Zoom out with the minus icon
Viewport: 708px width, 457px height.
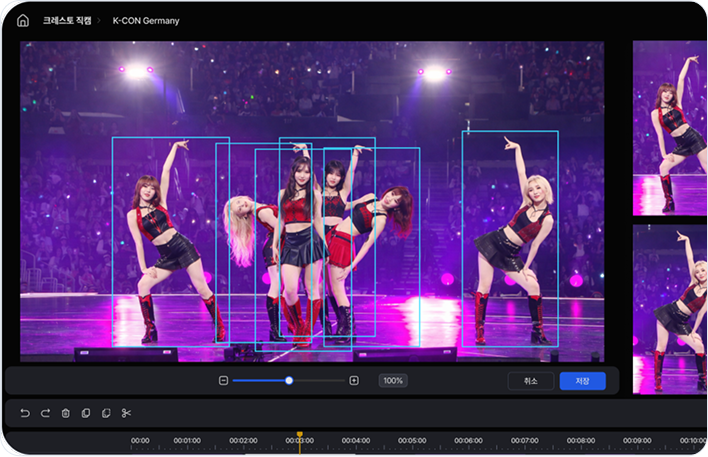tap(223, 381)
